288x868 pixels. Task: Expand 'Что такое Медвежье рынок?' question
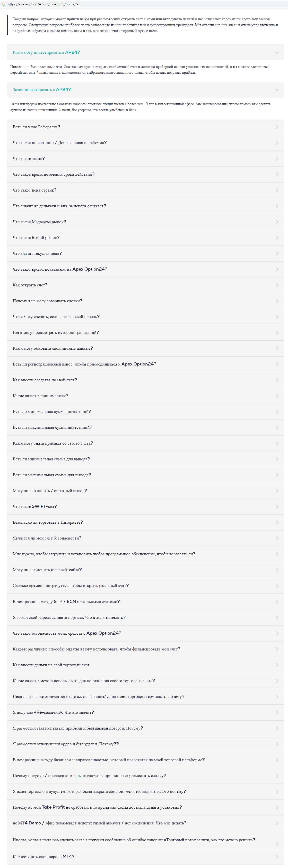click(39, 222)
